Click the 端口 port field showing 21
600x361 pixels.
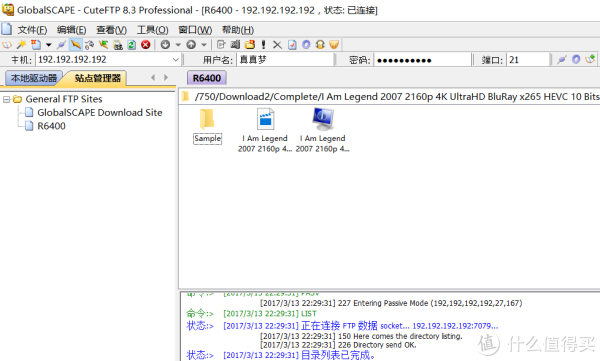tap(528, 60)
